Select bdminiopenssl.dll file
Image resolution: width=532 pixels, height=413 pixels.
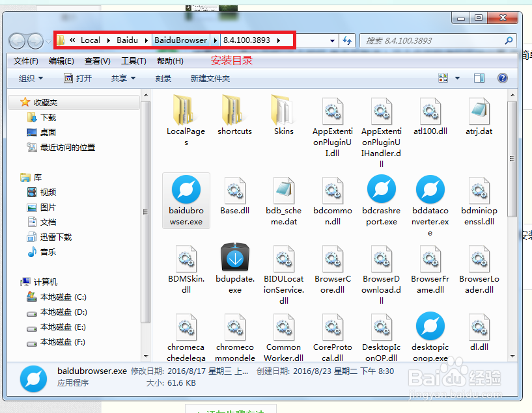coord(479,201)
